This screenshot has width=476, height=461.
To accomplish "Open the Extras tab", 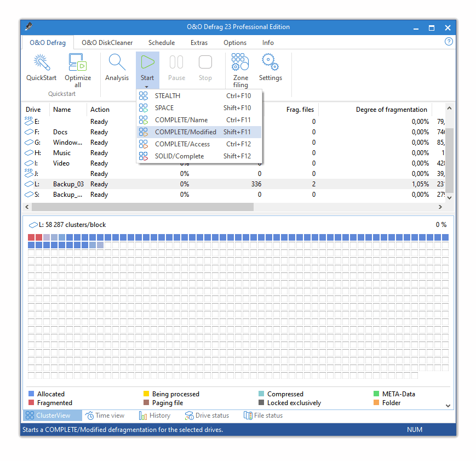I will [199, 43].
